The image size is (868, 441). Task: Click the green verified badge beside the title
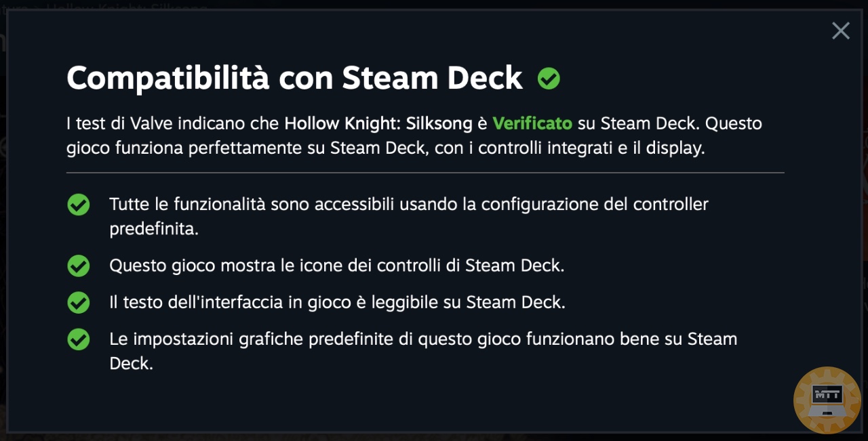coord(549,79)
